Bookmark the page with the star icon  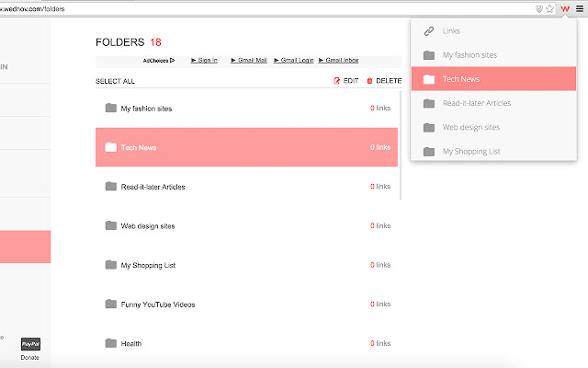point(550,8)
